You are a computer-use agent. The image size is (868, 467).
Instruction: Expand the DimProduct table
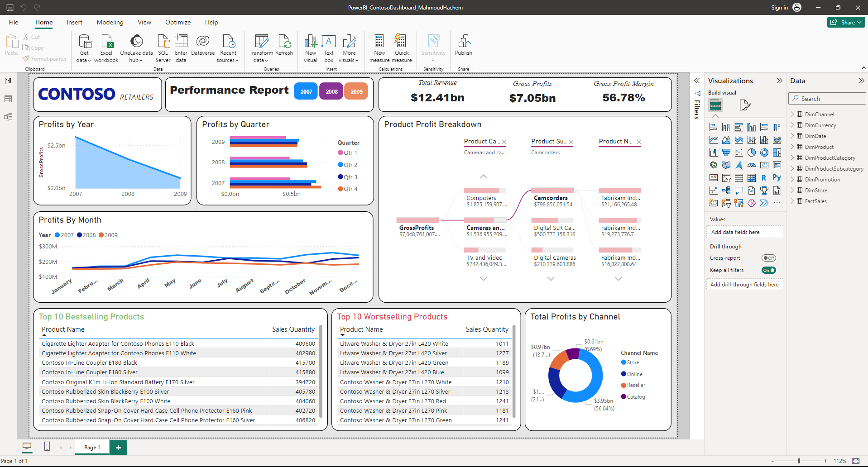793,147
